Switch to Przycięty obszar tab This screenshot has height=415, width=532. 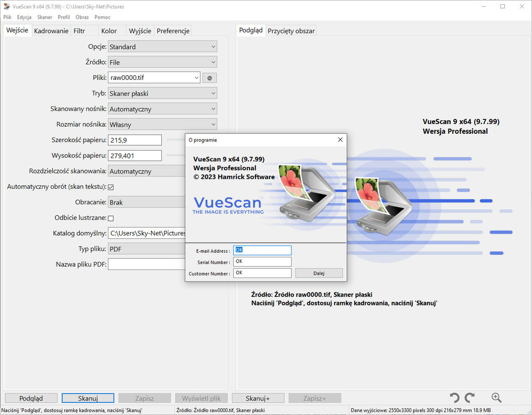(291, 31)
